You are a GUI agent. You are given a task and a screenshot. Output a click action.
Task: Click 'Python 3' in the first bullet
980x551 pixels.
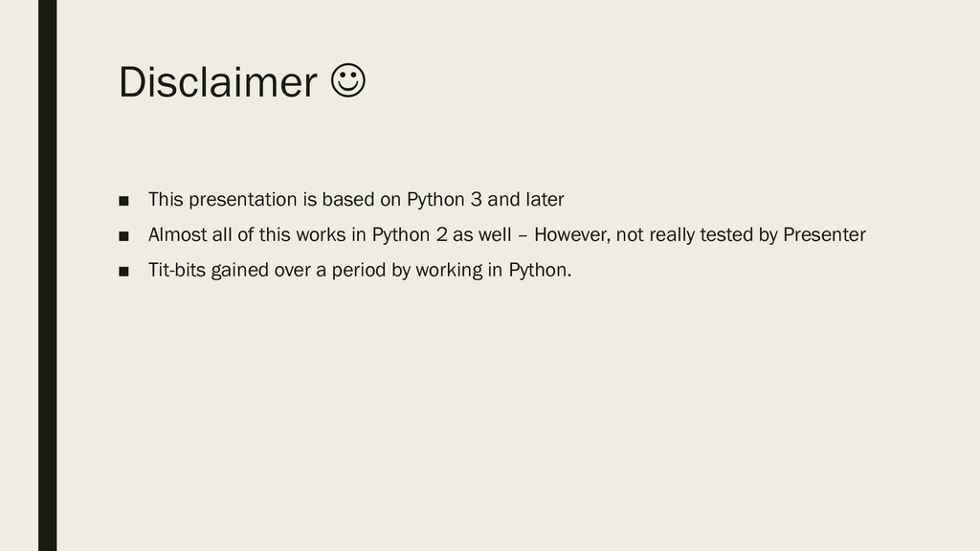click(443, 200)
